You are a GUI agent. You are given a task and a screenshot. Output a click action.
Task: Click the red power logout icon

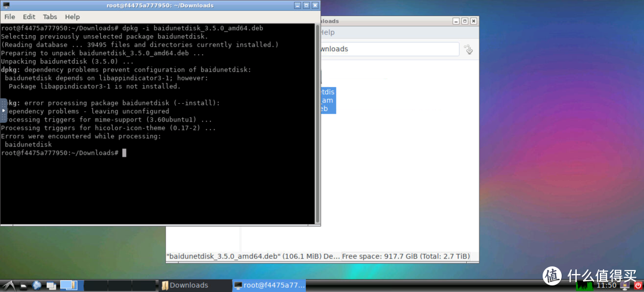point(638,285)
